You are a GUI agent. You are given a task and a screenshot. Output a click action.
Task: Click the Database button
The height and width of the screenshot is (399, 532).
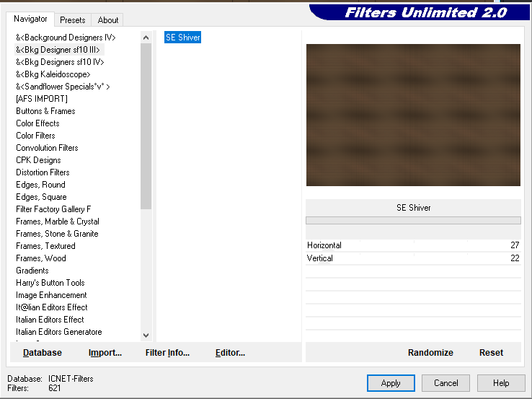point(43,353)
